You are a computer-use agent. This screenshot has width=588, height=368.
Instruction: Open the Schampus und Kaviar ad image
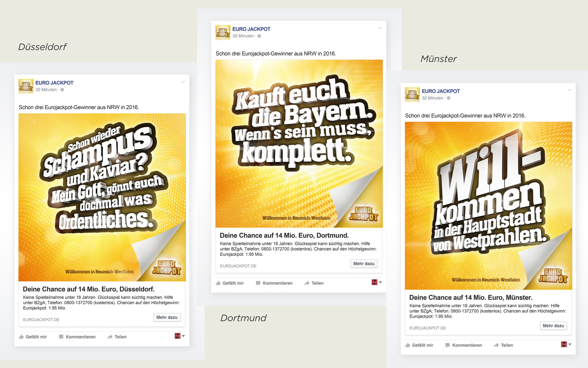tap(102, 197)
